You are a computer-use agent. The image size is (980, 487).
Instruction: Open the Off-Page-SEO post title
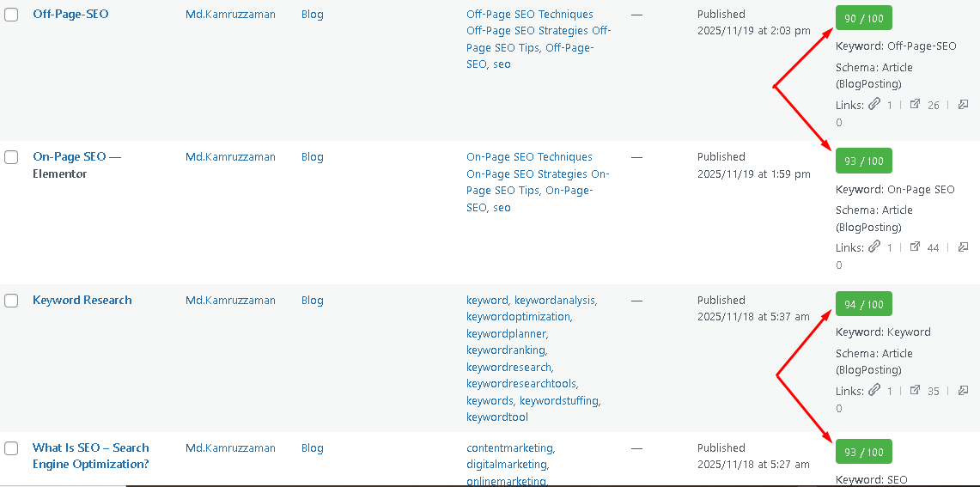[x=70, y=15]
